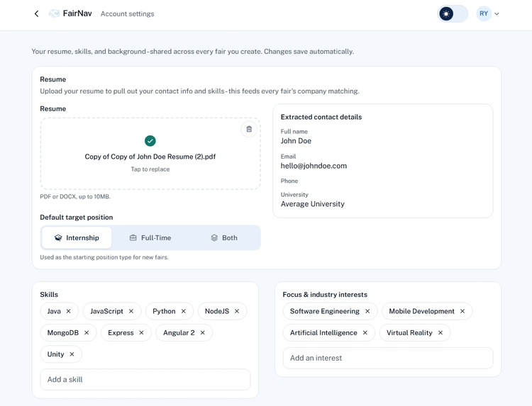Remove the Virtual Reality interest
This screenshot has width=532, height=406.
[x=440, y=333]
